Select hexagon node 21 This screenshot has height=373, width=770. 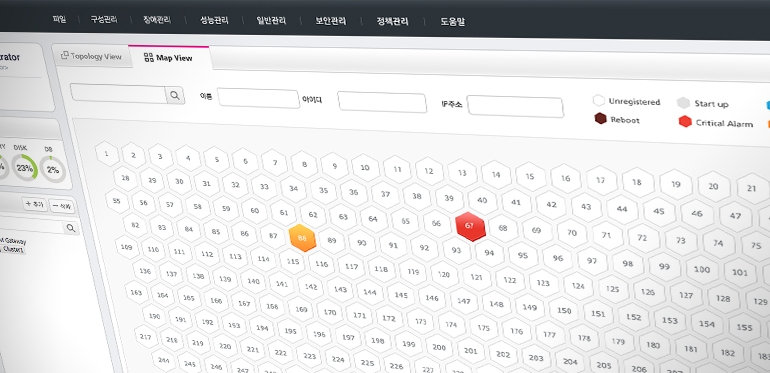point(751,188)
